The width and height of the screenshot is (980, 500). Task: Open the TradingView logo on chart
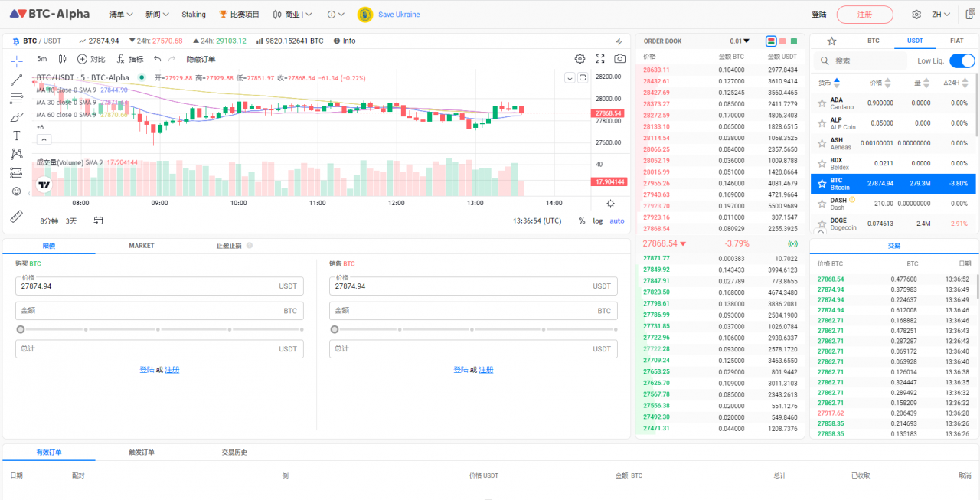coord(44,185)
